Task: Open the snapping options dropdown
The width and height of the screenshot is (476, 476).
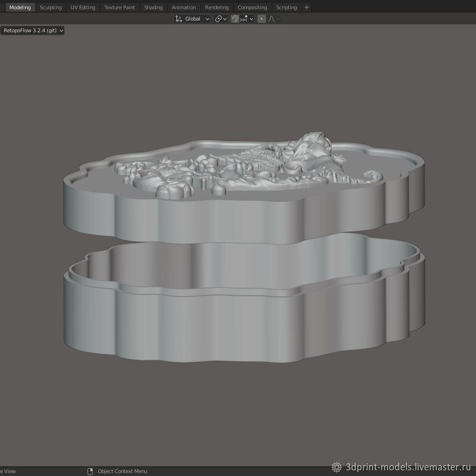Action: 247,19
